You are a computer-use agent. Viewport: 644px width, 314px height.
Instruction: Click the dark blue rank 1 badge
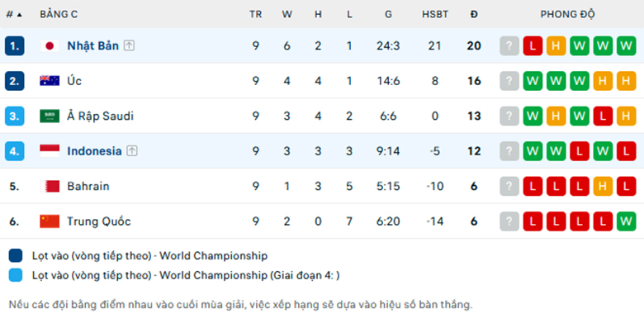[15, 46]
